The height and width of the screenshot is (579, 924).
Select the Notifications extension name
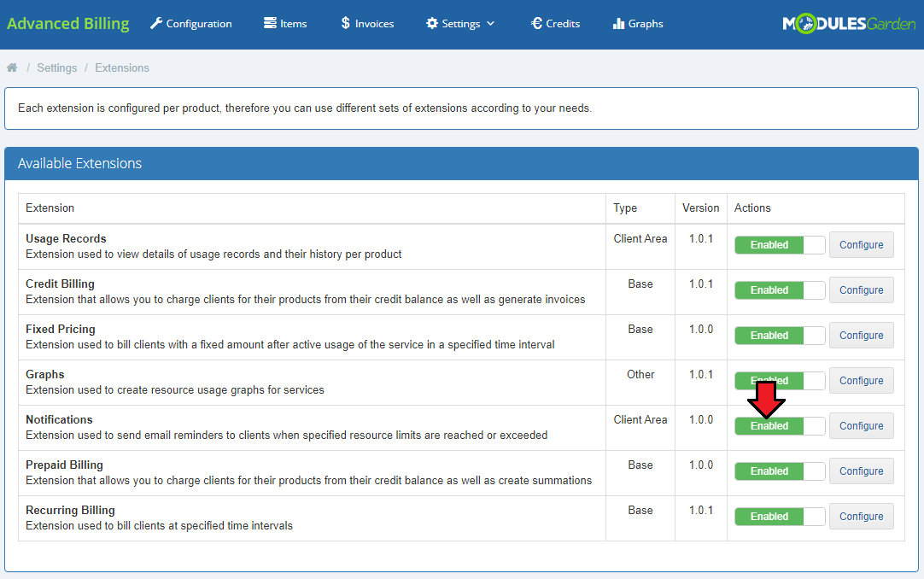[59, 419]
